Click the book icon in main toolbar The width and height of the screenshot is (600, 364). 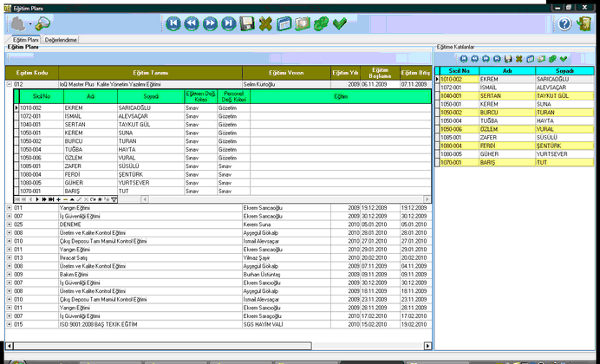(x=303, y=23)
